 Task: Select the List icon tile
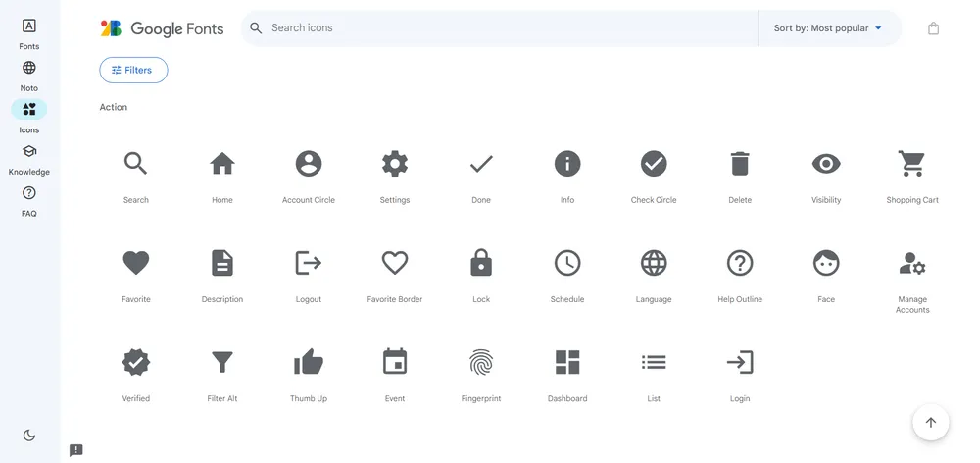654,362
